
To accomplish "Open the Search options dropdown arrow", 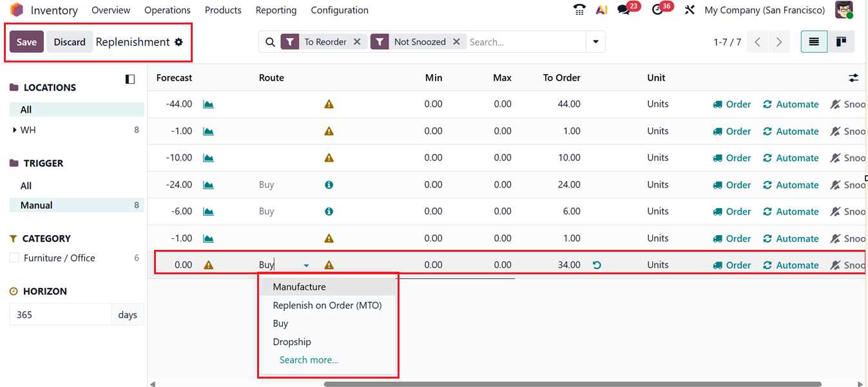I will 595,41.
